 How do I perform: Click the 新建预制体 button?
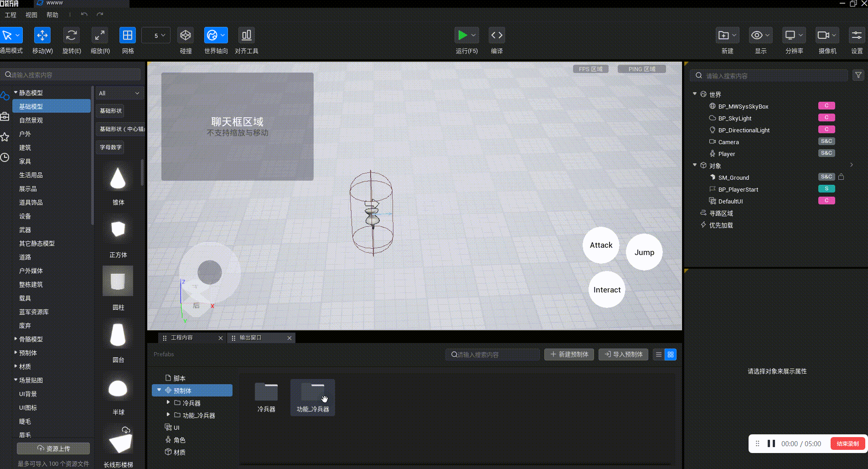coord(569,354)
